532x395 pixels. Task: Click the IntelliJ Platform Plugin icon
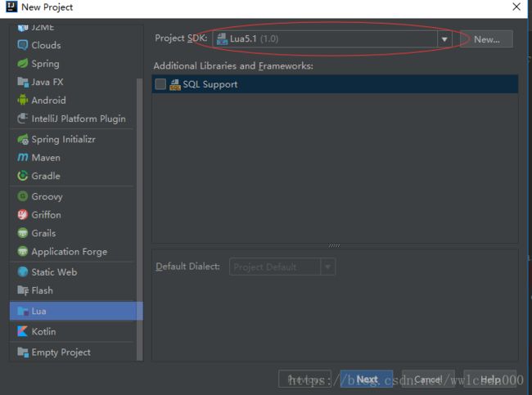point(23,119)
